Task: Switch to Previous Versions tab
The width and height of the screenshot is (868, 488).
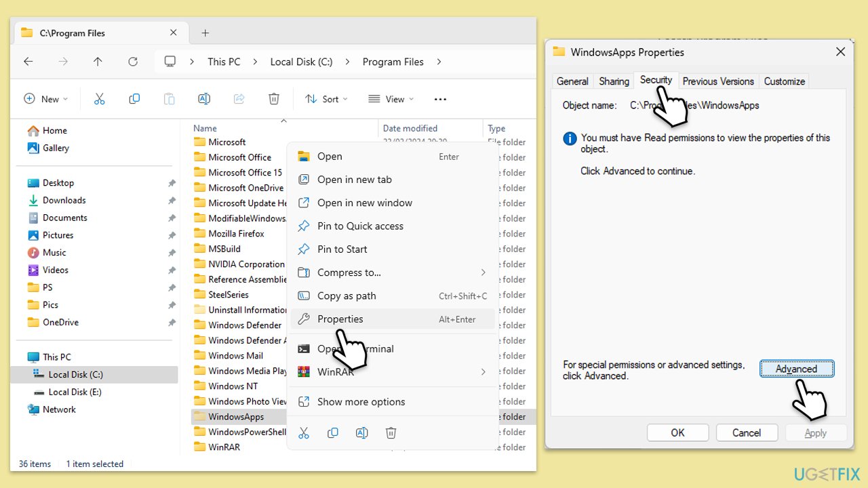Action: 718,81
